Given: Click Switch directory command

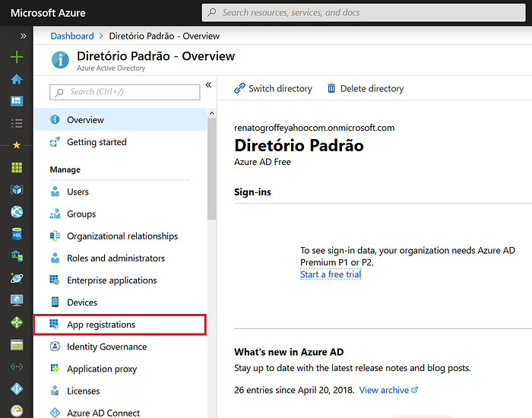Looking at the screenshot, I should [273, 89].
